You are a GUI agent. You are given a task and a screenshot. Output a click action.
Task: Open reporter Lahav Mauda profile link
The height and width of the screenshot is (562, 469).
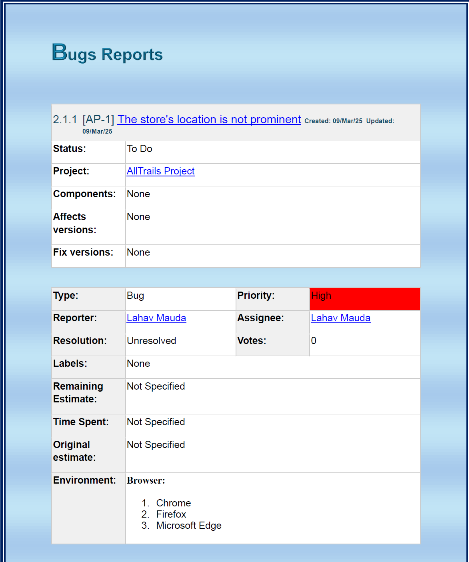(156, 318)
